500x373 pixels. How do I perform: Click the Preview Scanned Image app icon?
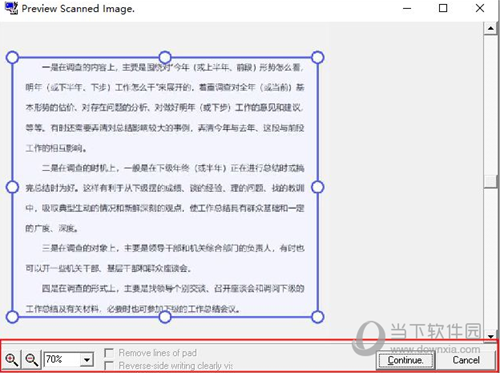[11, 8]
